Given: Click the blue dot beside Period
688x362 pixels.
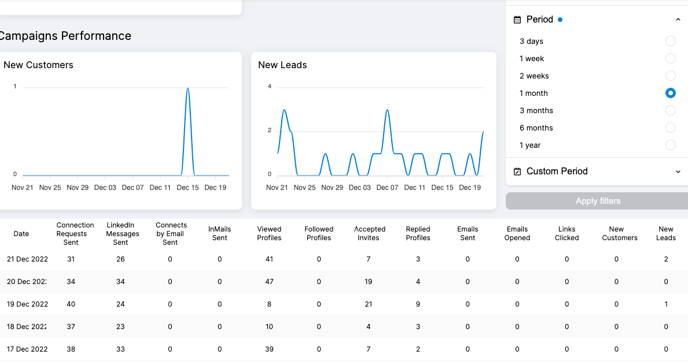Looking at the screenshot, I should pyautogui.click(x=560, y=20).
